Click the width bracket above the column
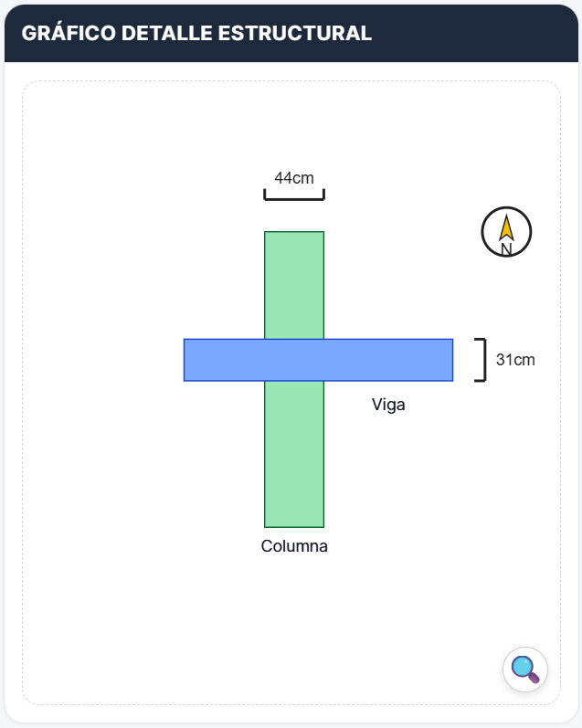Screen dimensions: 582x728 [x=294, y=195]
